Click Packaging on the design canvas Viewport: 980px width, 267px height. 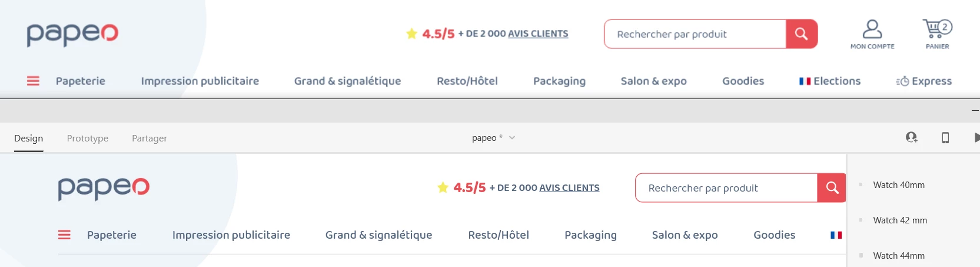tap(590, 235)
